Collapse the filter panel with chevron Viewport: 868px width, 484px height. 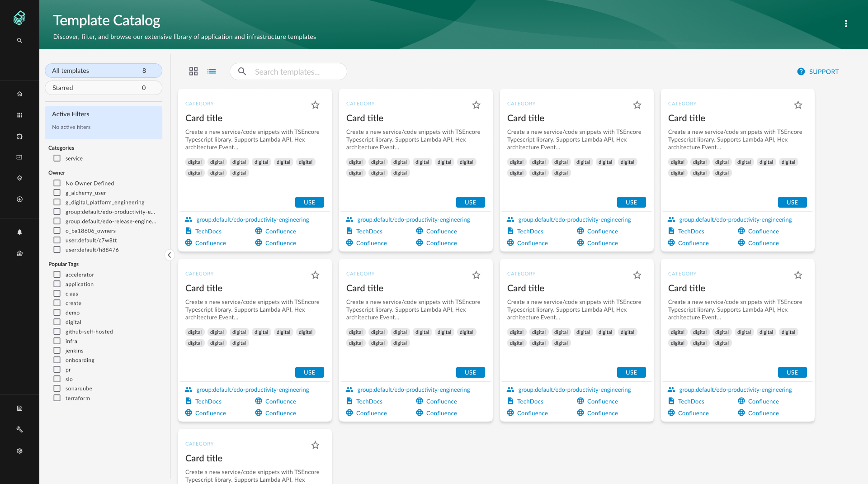(x=170, y=255)
